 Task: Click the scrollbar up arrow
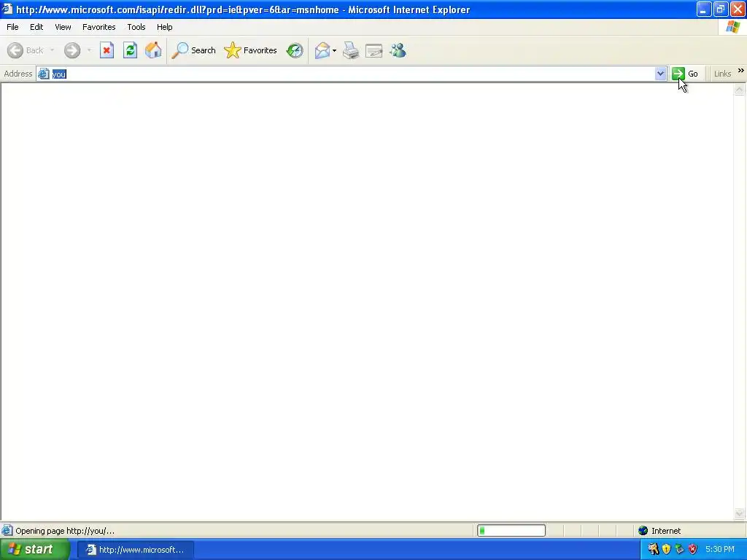click(740, 90)
